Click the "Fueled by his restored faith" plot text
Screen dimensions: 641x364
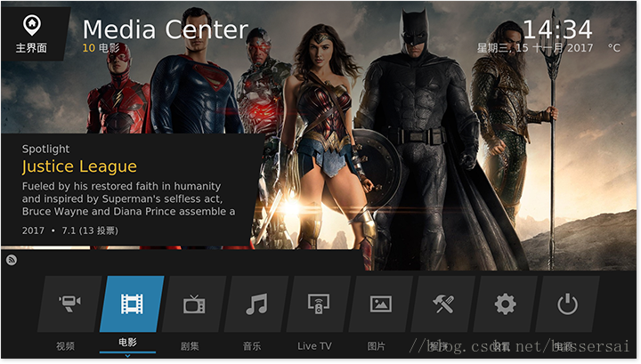[128, 199]
